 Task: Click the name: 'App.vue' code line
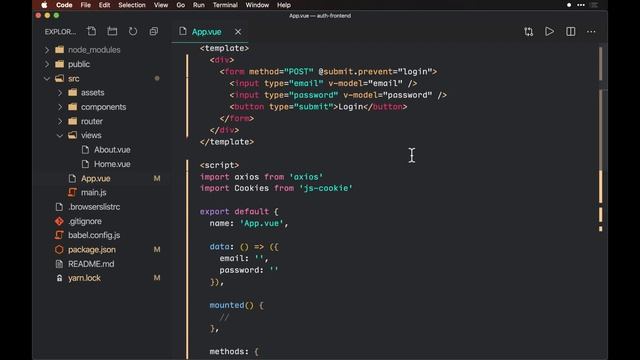249,223
